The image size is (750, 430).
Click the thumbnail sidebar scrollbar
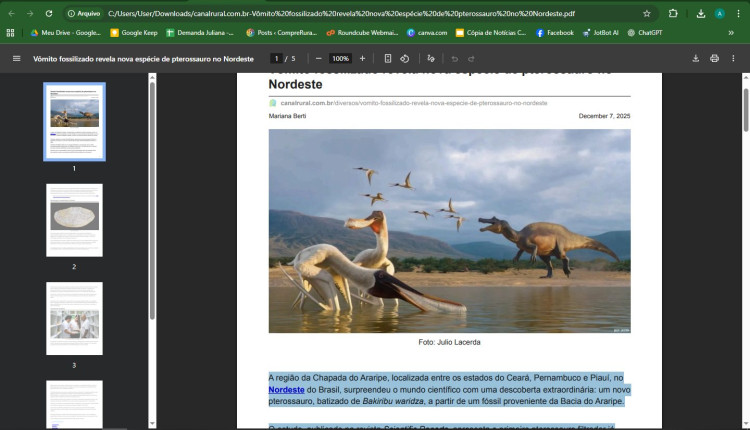pyautogui.click(x=152, y=200)
